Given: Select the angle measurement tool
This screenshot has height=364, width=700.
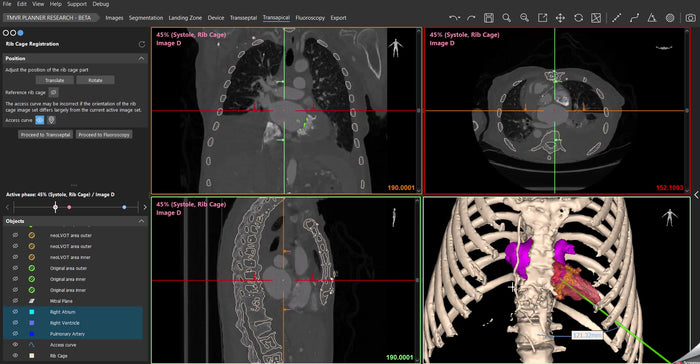Looking at the screenshot, I should click(652, 18).
